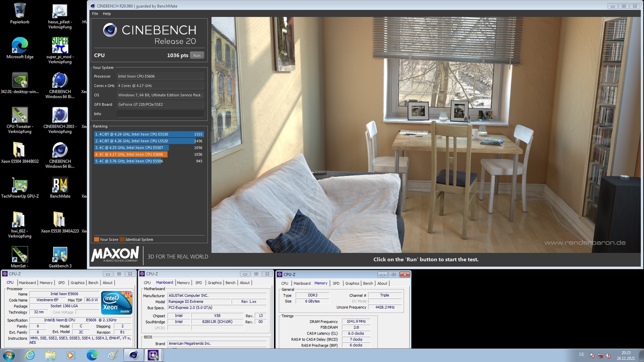Open Bench tab in middle CPU-Z window
The height and width of the screenshot is (362, 644).
230,283
